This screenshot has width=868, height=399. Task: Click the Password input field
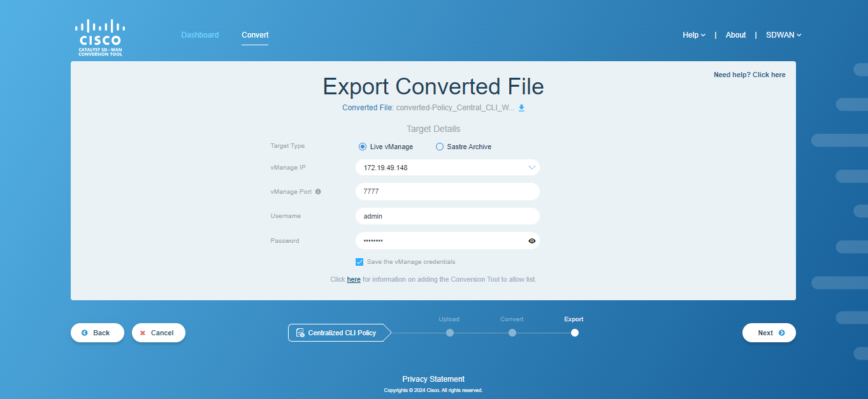[447, 241]
